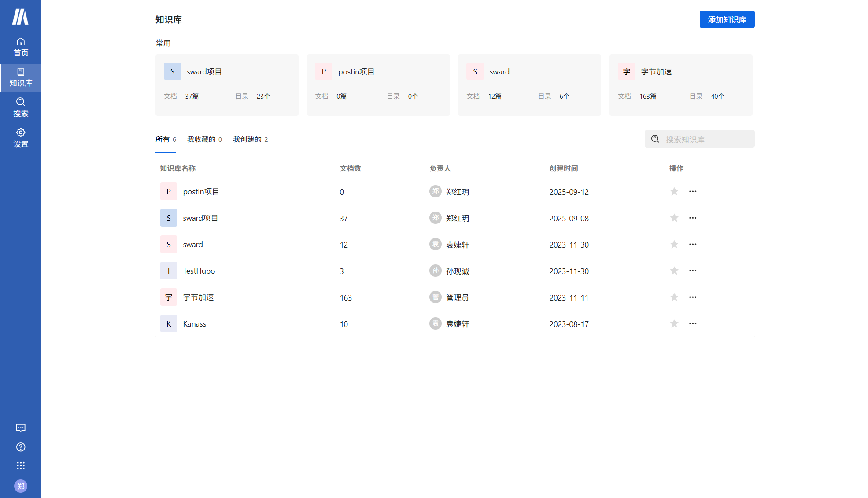The height and width of the screenshot is (498, 868).
Task: Click date 2023-08-17 in Kanass row
Action: pos(569,324)
